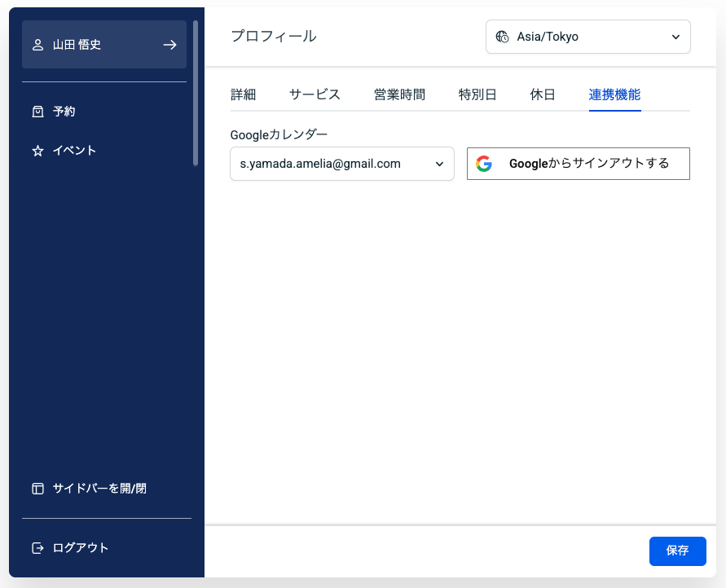Expand the Google calendar account dropdown

(x=341, y=164)
